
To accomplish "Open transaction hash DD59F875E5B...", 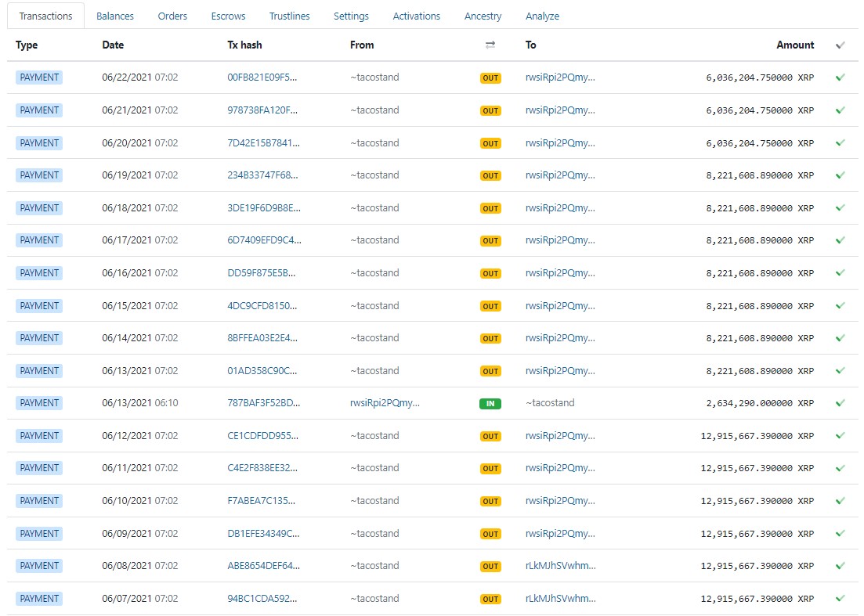I will tap(261, 272).
